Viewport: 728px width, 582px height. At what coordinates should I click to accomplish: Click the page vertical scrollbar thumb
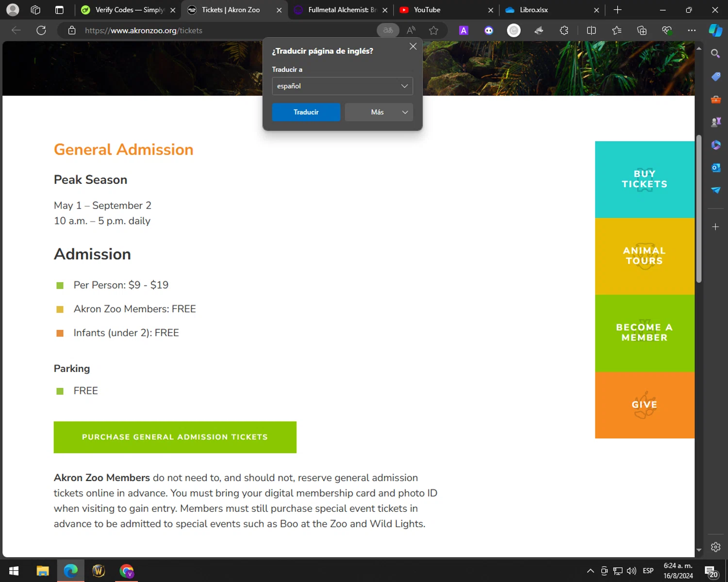[699, 209]
